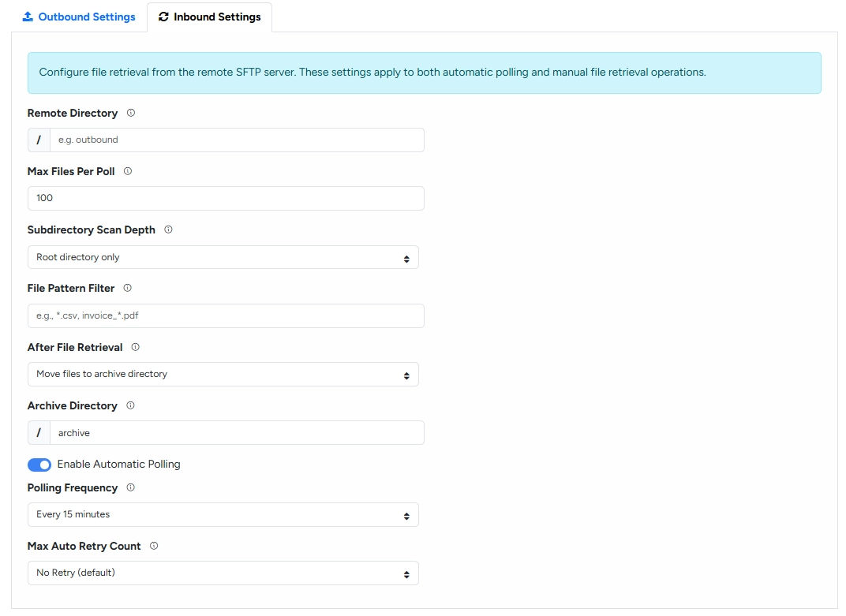The height and width of the screenshot is (616, 846).
Task: Show info tooltip for File Pattern Filter
Action: 127,288
